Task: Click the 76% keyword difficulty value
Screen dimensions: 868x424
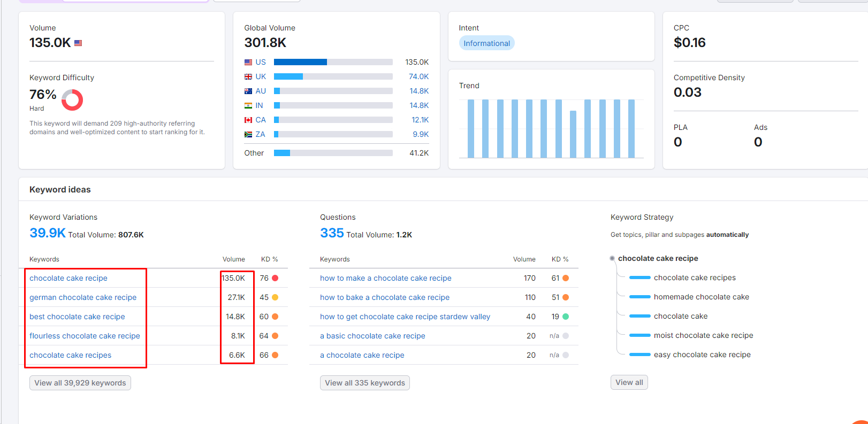Action: 43,95
